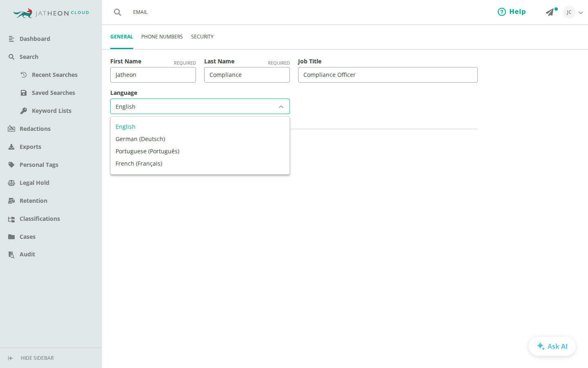Choose French (Français) language option
Viewport: 588px width, 368px height.
200,164
